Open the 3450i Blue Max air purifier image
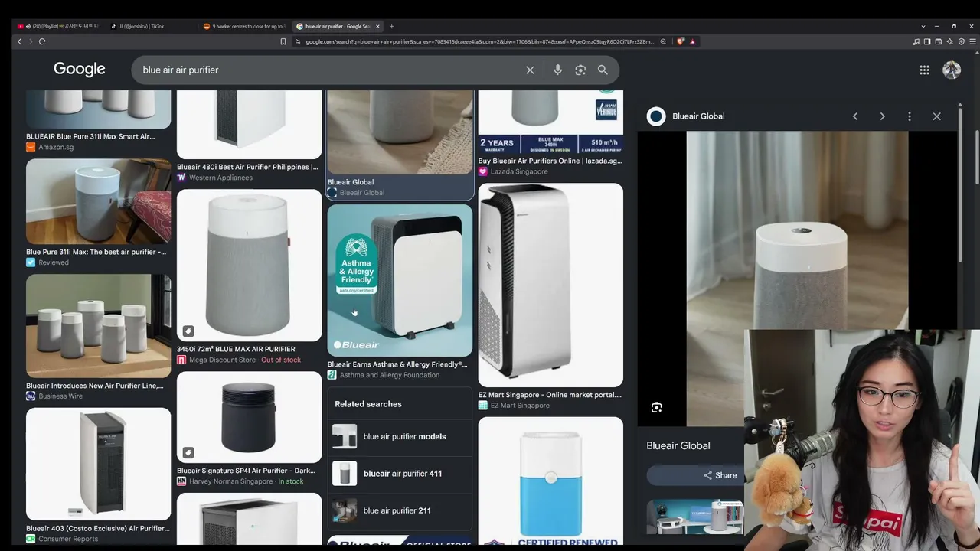This screenshot has height=551, width=980. point(249,266)
